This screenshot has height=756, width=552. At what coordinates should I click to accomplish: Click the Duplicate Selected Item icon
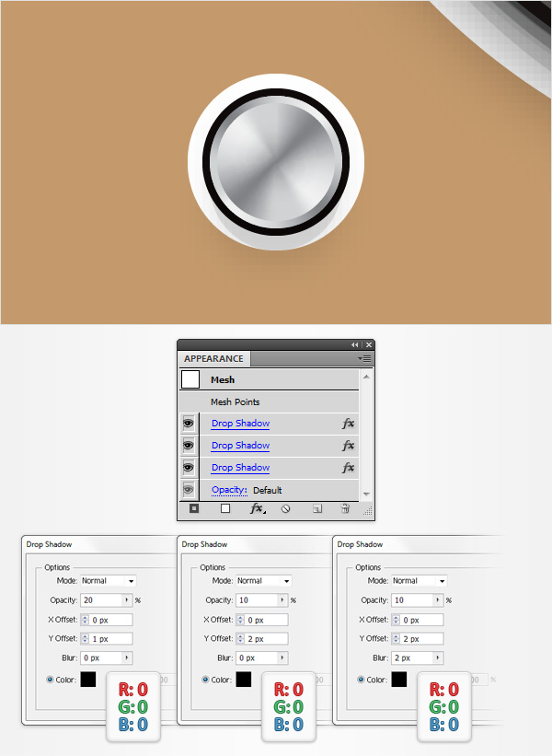click(x=317, y=508)
